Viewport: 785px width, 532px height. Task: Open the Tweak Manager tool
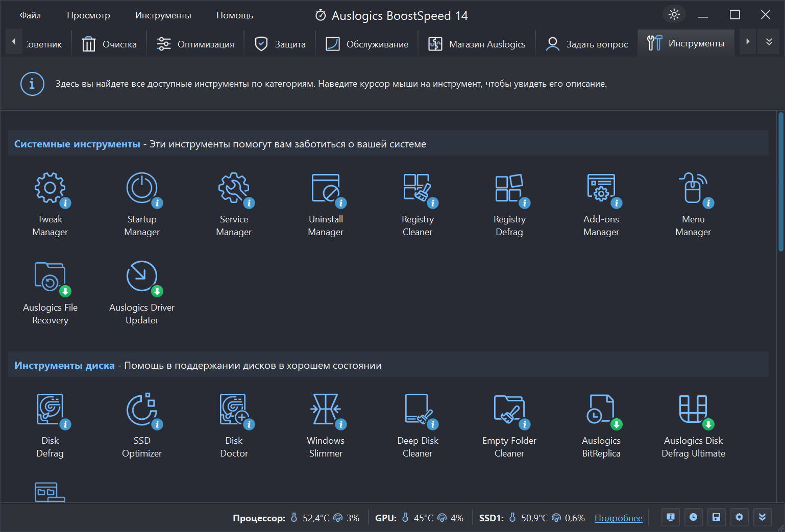coord(50,204)
